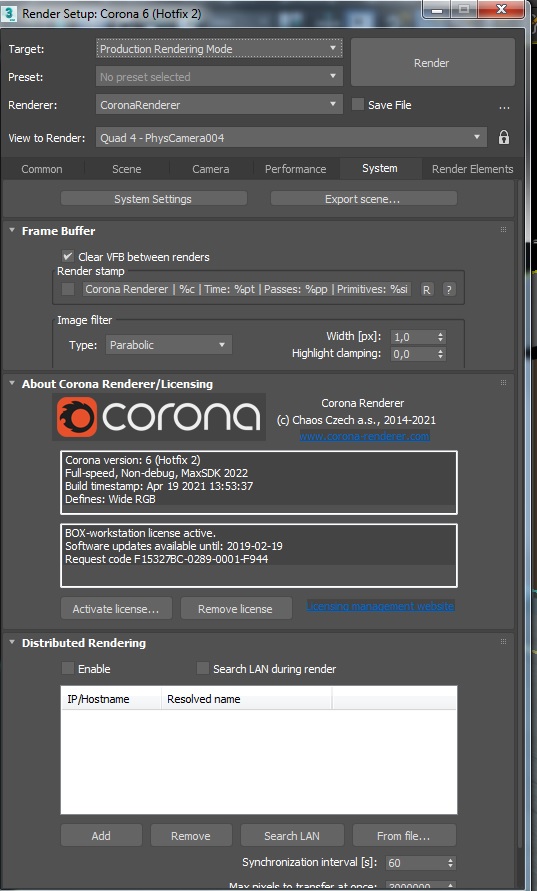Collapse the Frame Buffer rollout
537x891 pixels.
point(12,231)
